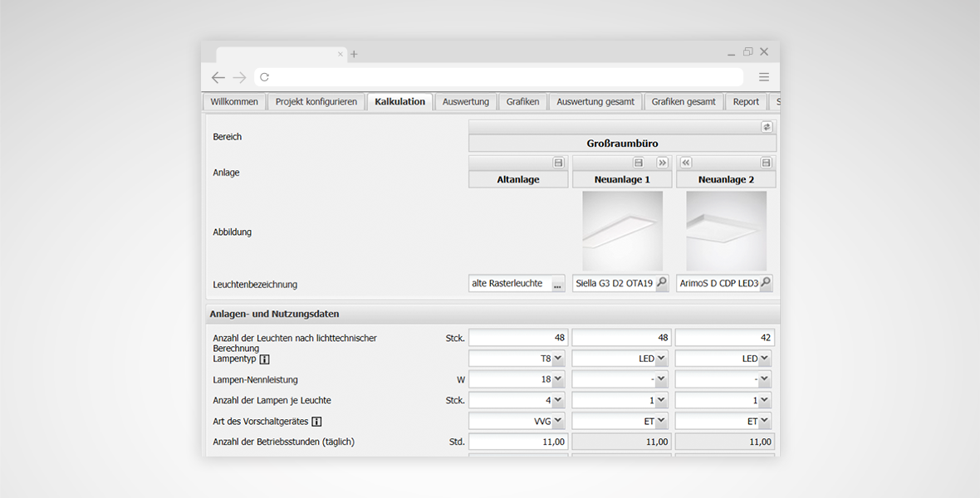
Task: Switch to the Grafiken tab
Action: pos(522,102)
